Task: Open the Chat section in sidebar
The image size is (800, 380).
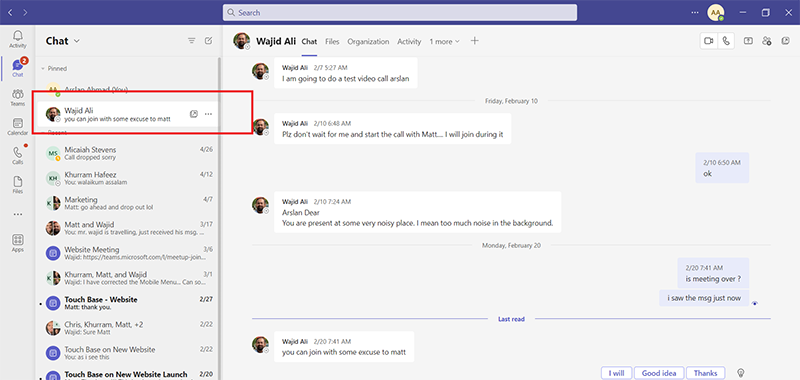Action: (x=18, y=68)
